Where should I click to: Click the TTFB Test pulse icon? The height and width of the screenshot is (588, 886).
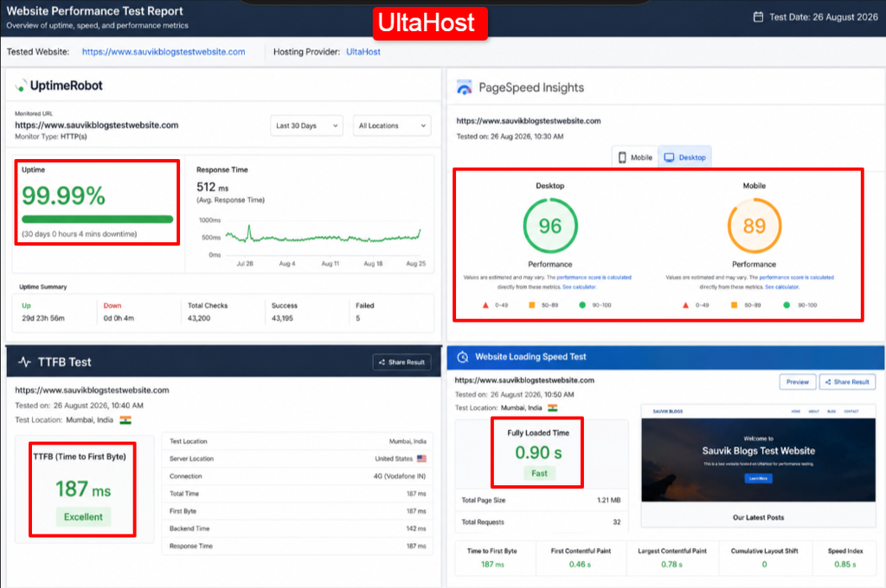click(x=24, y=362)
